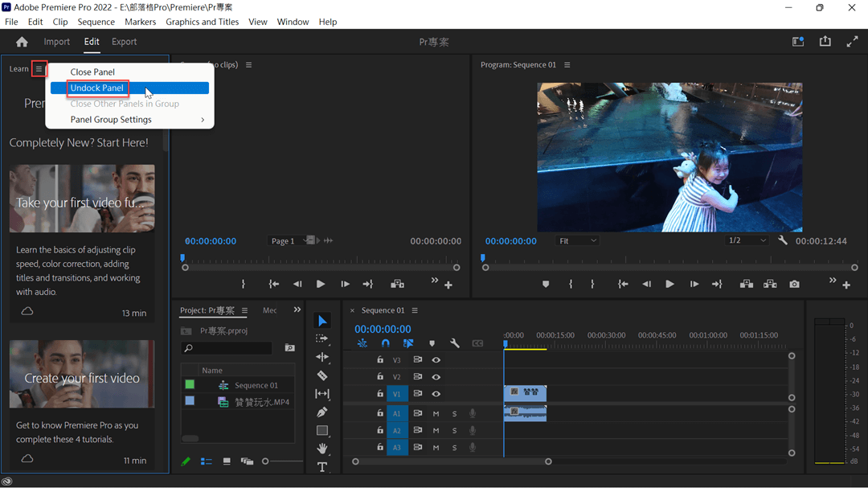Switch to the Export tab
868x488 pixels.
pyautogui.click(x=124, y=42)
